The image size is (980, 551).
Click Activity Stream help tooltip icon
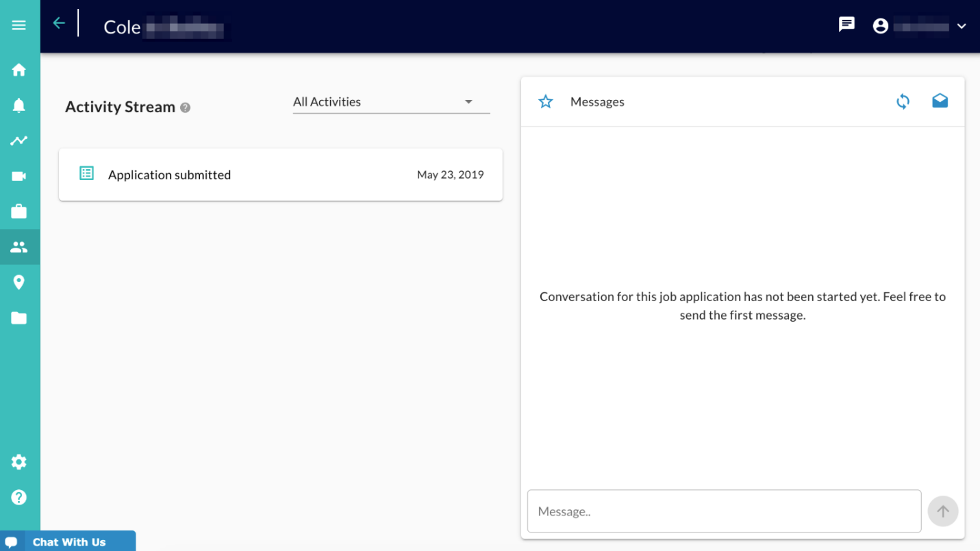(x=185, y=107)
